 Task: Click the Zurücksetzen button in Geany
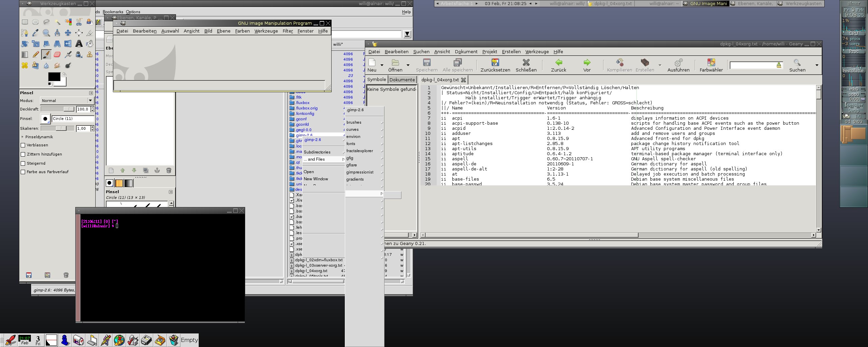click(x=495, y=65)
